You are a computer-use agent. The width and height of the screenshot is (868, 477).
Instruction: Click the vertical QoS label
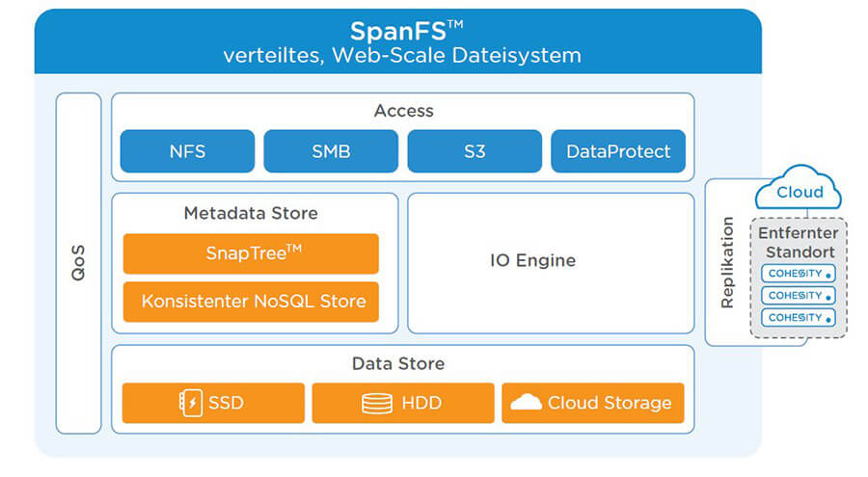pyautogui.click(x=78, y=262)
